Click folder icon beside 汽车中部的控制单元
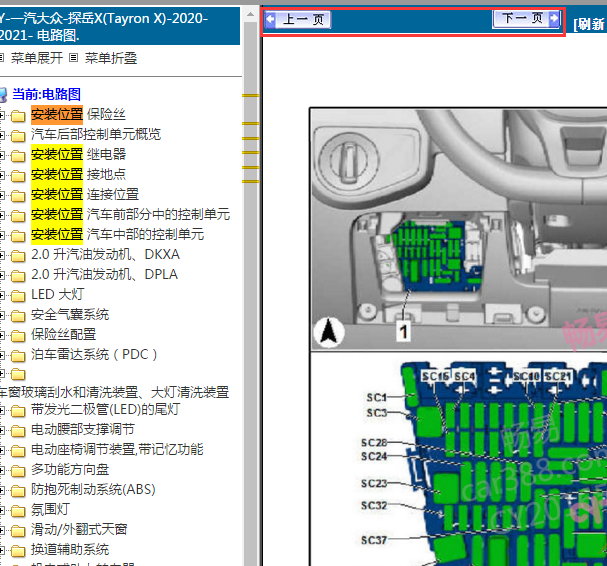607x566 pixels. point(18,235)
